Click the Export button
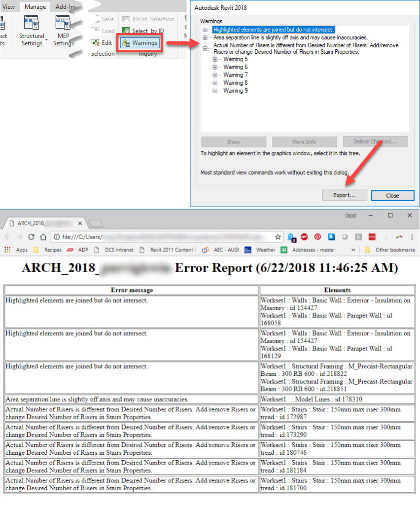 (345, 195)
